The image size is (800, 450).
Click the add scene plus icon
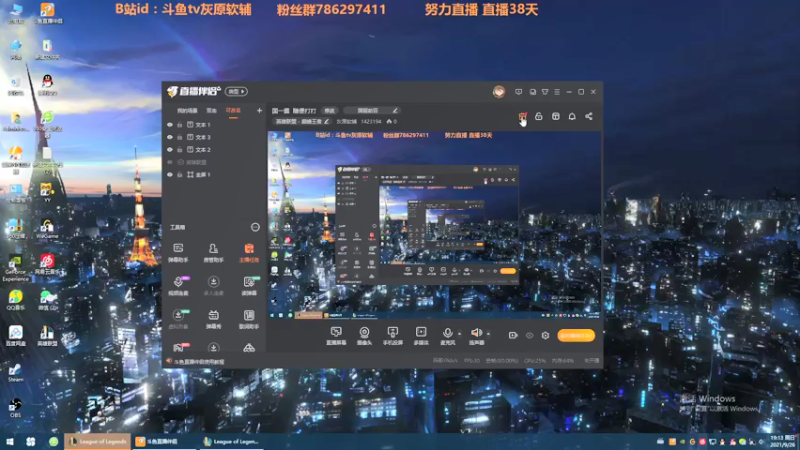click(259, 110)
